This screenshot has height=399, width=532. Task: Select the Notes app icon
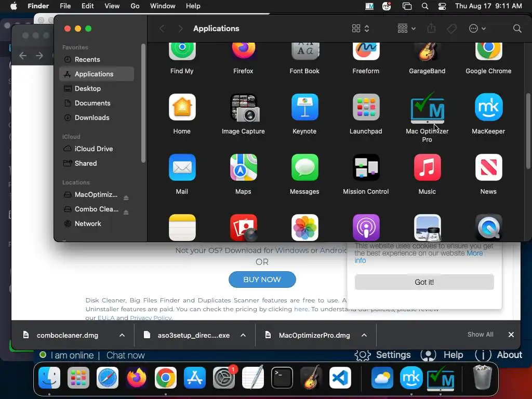[182, 228]
